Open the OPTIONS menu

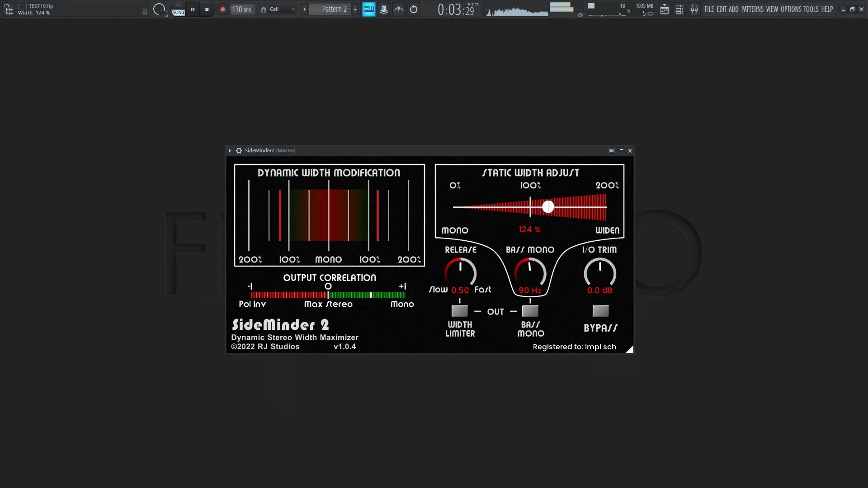790,9
